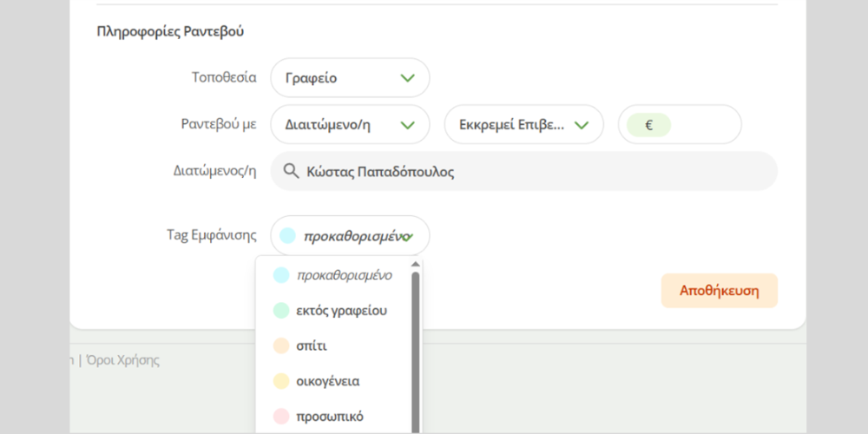Click the blue circle inside the Tag Εμφάνισης box
Viewport: 868px width, 434px height.
(x=287, y=236)
